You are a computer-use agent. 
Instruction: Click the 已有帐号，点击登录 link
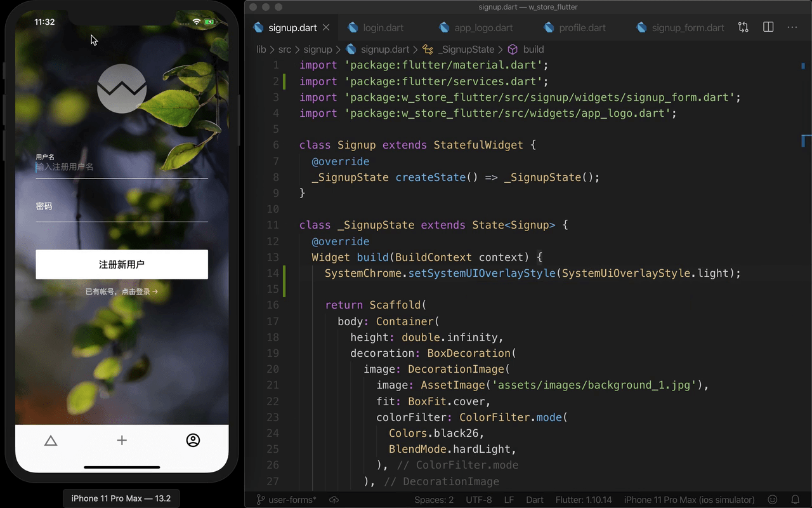tap(122, 292)
